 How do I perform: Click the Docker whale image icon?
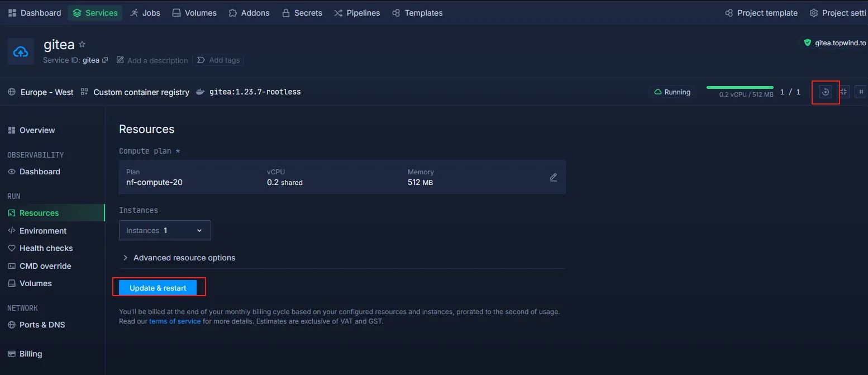coord(201,92)
